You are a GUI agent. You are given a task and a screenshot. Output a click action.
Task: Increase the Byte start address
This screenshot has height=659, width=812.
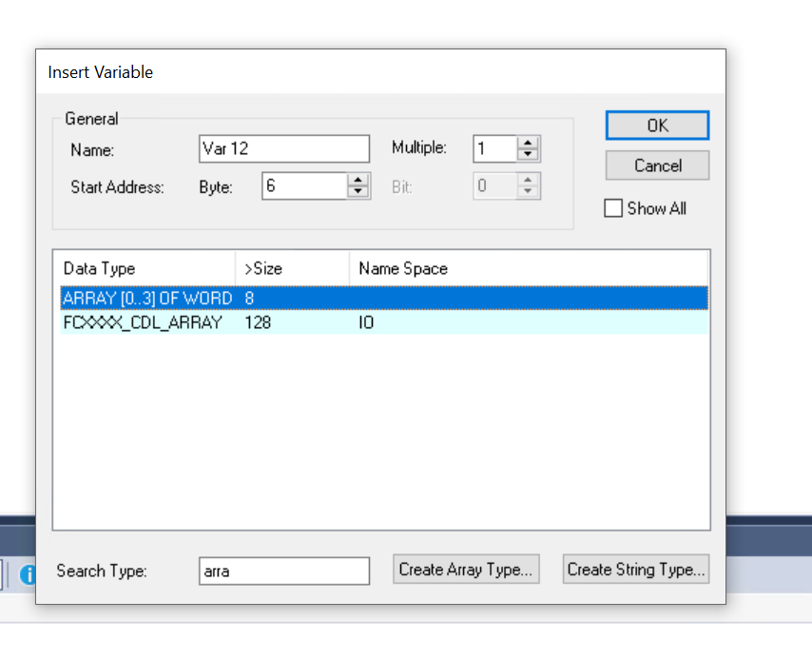(358, 181)
